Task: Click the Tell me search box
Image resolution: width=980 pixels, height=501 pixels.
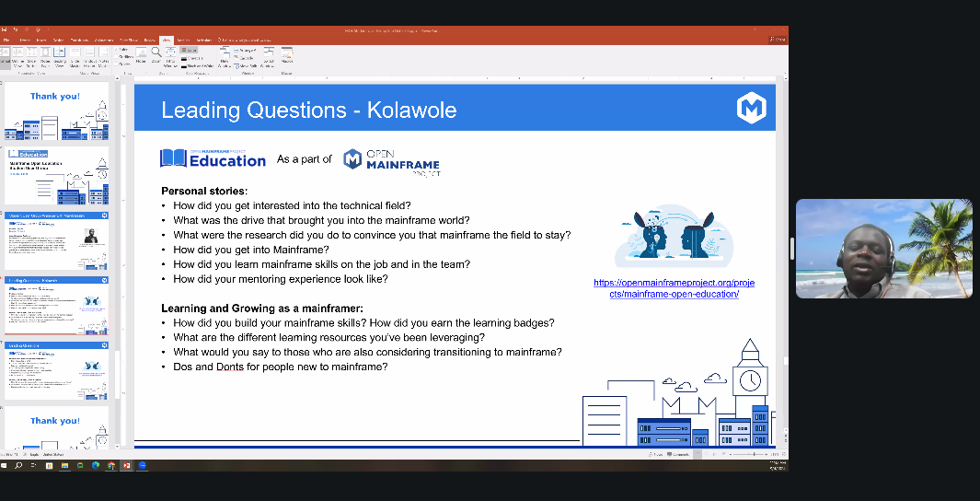Action: (245, 40)
